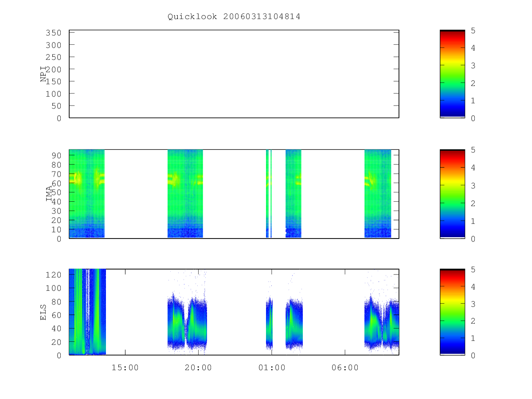532x399 pixels.
Task: Click the 200 tick on NPI axis
Action: [53, 70]
